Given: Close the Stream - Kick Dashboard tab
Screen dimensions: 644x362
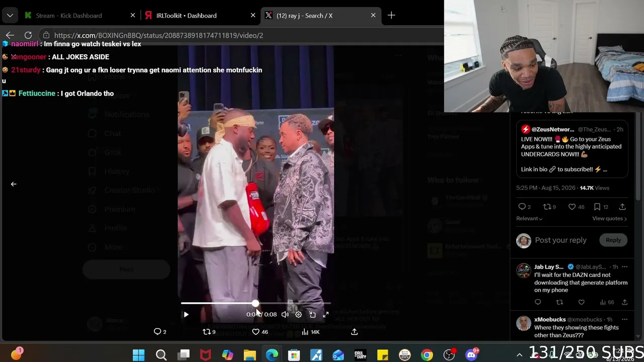Looking at the screenshot, I should 133,16.
